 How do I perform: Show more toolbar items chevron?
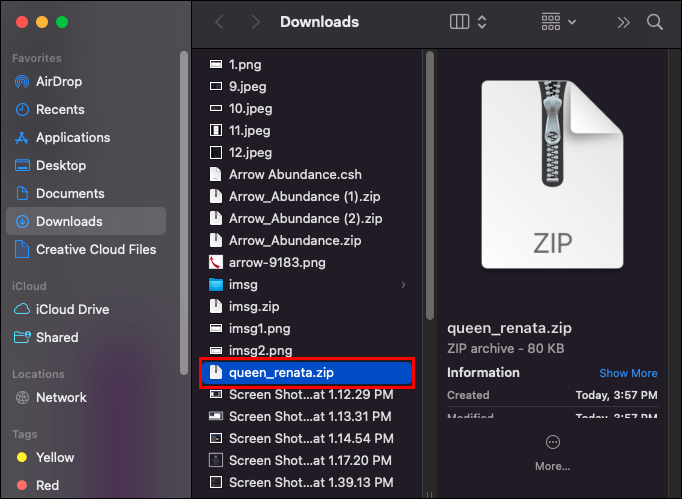coord(623,22)
